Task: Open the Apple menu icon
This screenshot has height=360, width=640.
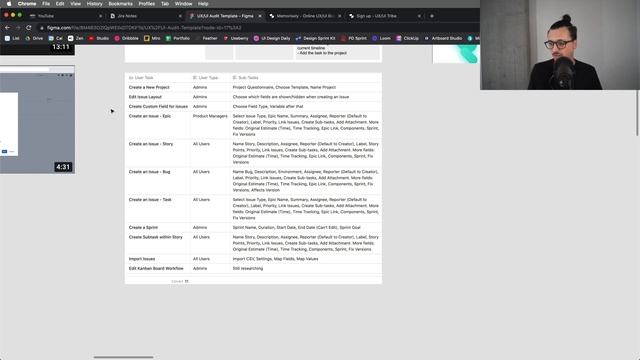Action: pos(9,4)
